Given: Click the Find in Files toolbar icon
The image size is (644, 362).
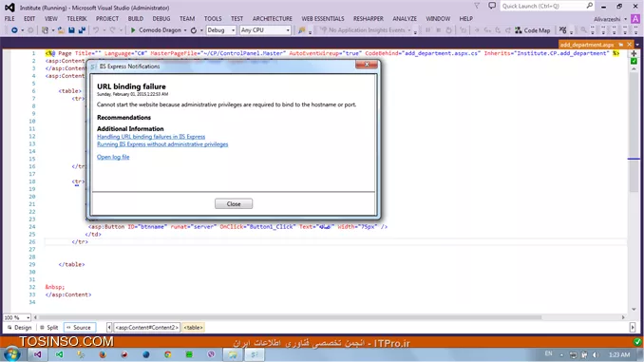Looking at the screenshot, I should pyautogui.click(x=302, y=30).
